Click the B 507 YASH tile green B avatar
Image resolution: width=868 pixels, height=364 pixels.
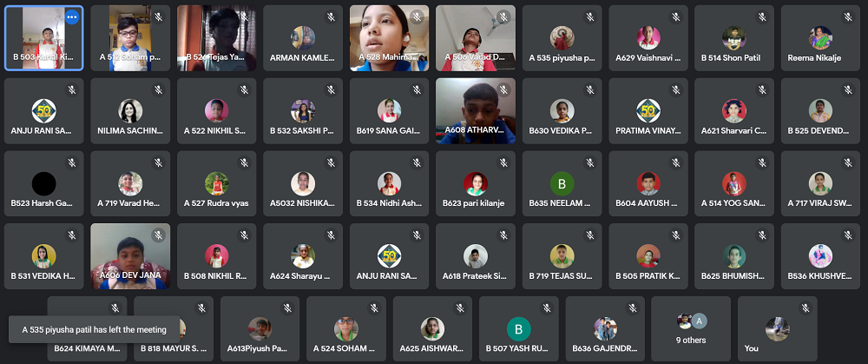519,329
